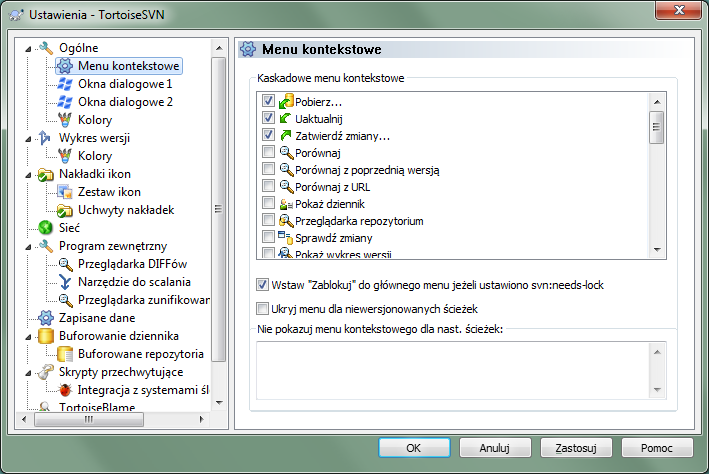Check the Porównaj z URL checkbox
The width and height of the screenshot is (709, 474).
click(x=268, y=185)
